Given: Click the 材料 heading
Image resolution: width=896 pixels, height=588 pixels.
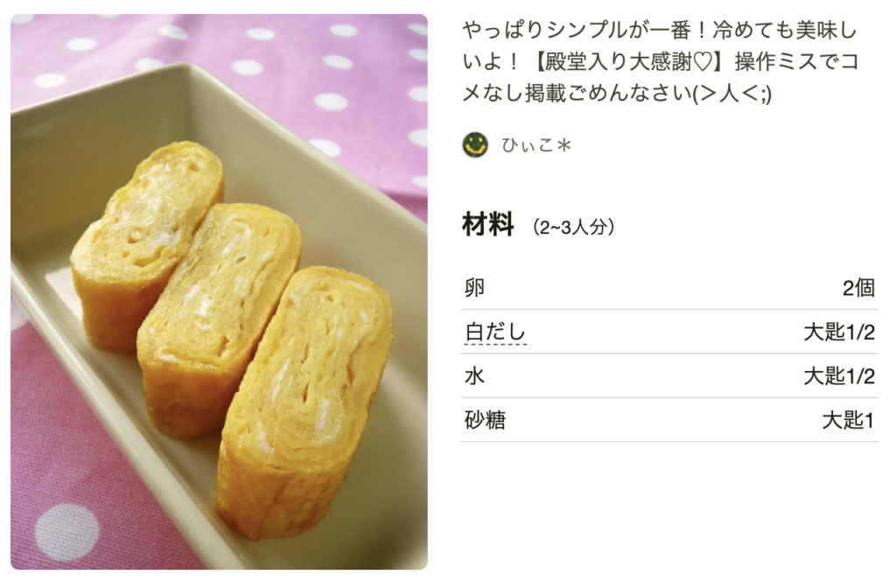Looking at the screenshot, I should (x=488, y=225).
